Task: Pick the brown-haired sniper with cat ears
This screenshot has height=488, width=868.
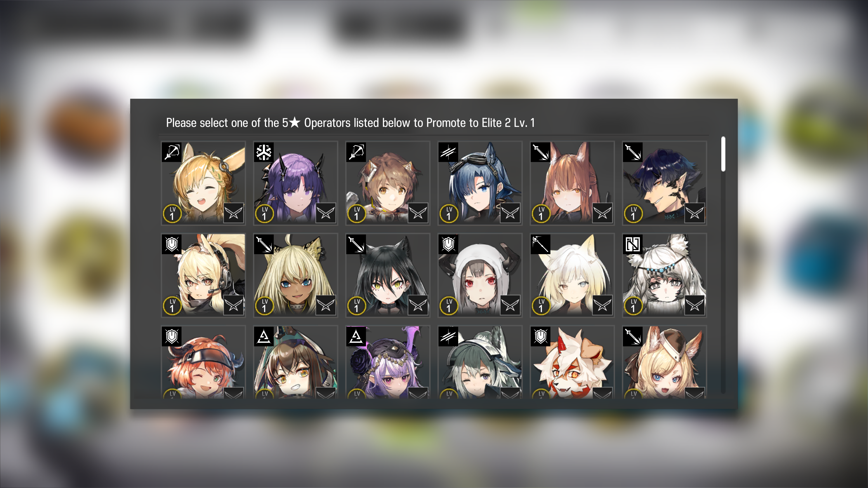Action: (387, 183)
